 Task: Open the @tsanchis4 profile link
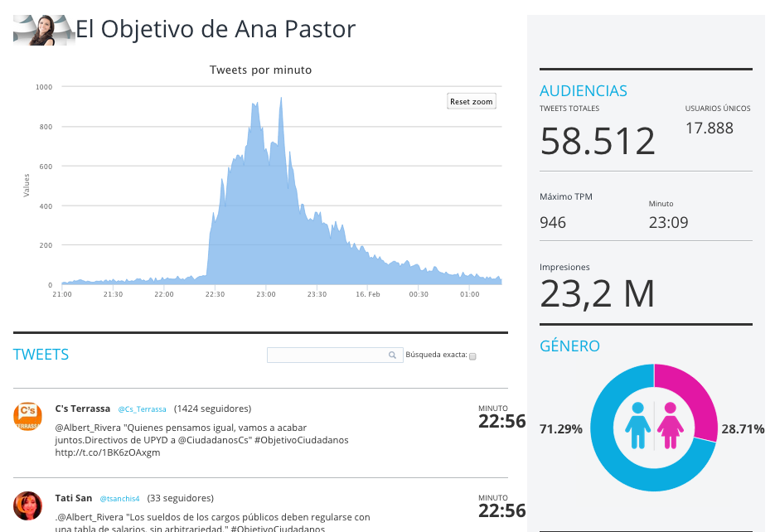pyautogui.click(x=119, y=498)
